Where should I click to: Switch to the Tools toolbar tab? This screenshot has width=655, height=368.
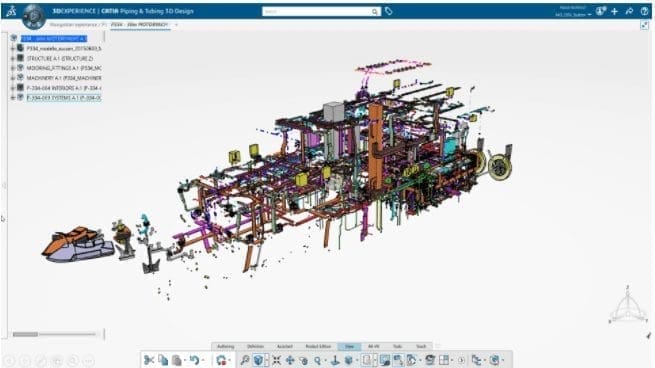[x=397, y=346]
